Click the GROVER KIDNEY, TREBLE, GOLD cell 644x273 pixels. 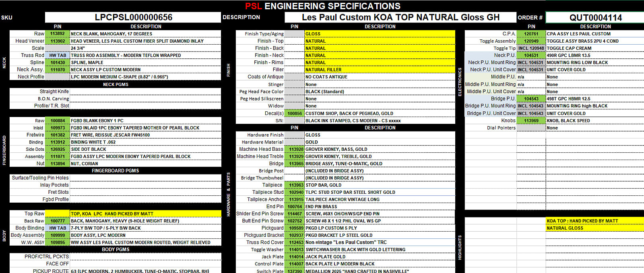click(x=380, y=156)
